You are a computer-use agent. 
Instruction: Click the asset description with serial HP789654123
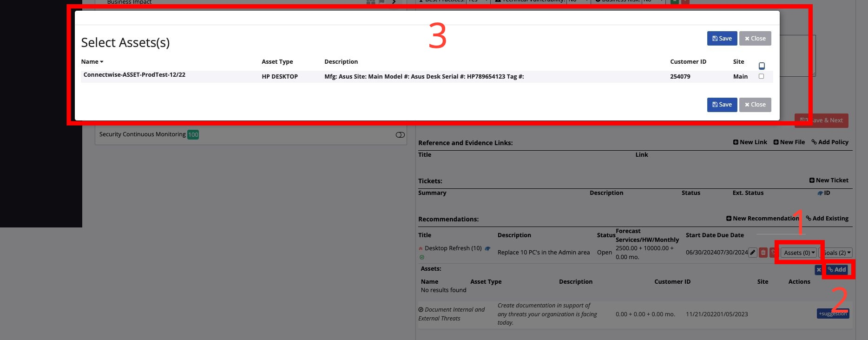point(424,77)
